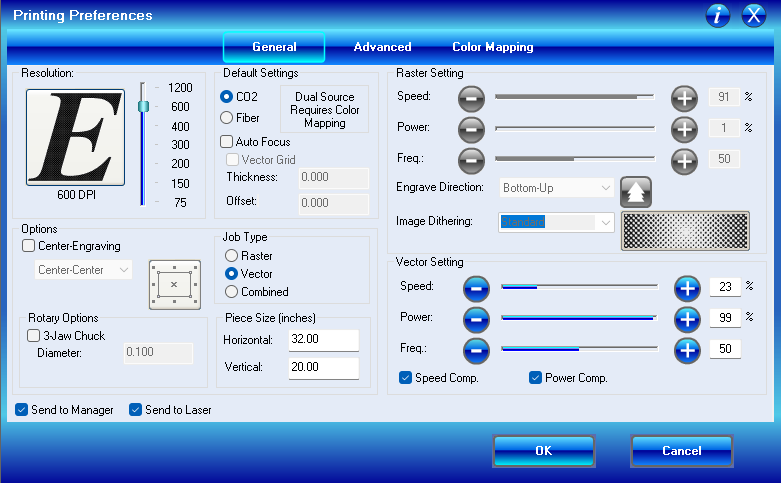Screen dimensions: 781x483
Task: Click the Cancel button
Action: click(x=682, y=451)
